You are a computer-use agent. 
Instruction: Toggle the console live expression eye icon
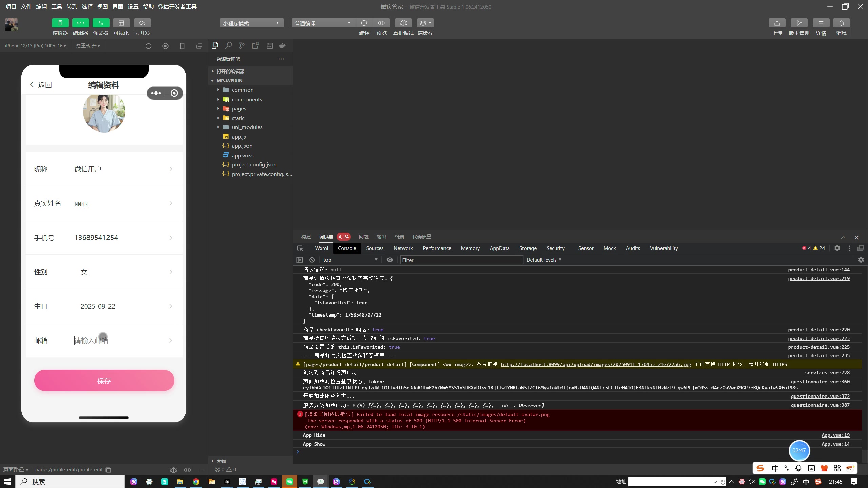390,260
